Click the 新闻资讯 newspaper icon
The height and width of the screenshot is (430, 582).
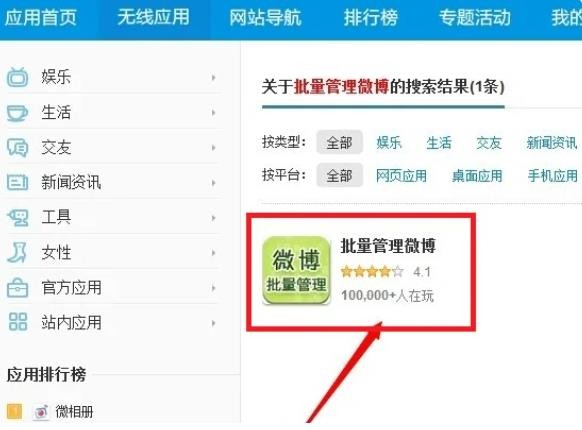pos(17,182)
